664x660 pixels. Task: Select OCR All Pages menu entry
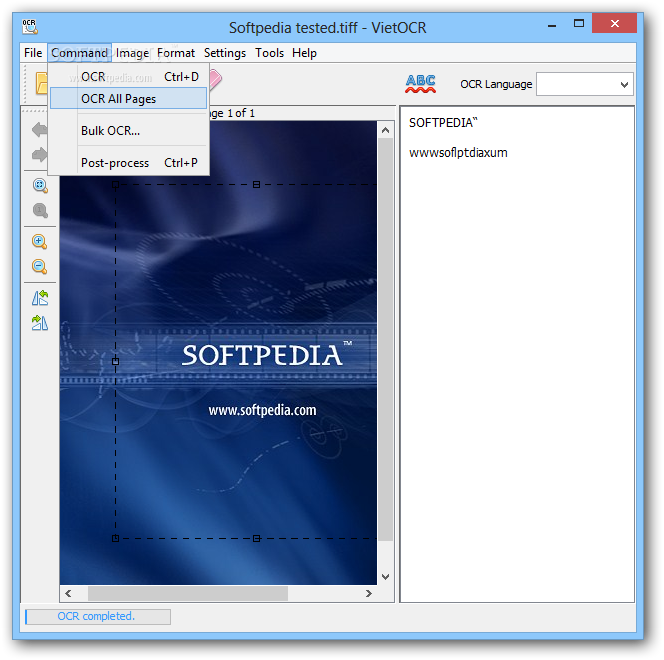tap(128, 99)
